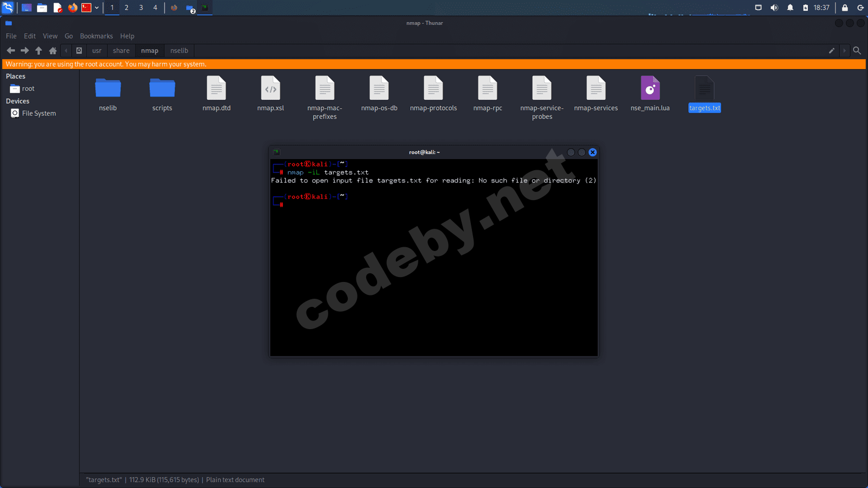Image resolution: width=868 pixels, height=488 pixels.
Task: Open the Bookmarks menu in Thunar
Action: [x=97, y=36]
